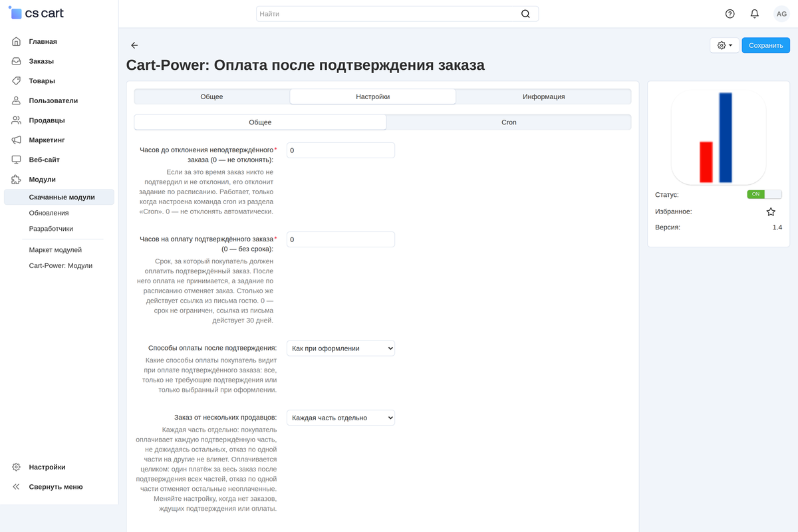Viewport: 798px width, 532px height.
Task: Add module to favorites with star
Action: pos(771,211)
